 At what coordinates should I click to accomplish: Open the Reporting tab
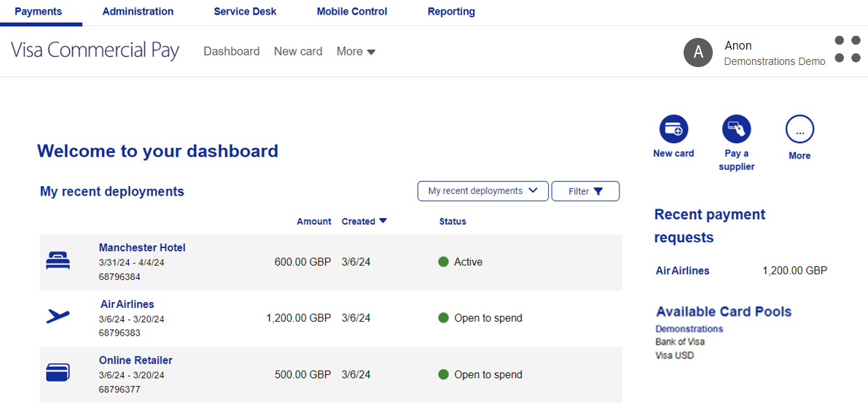coord(451,11)
